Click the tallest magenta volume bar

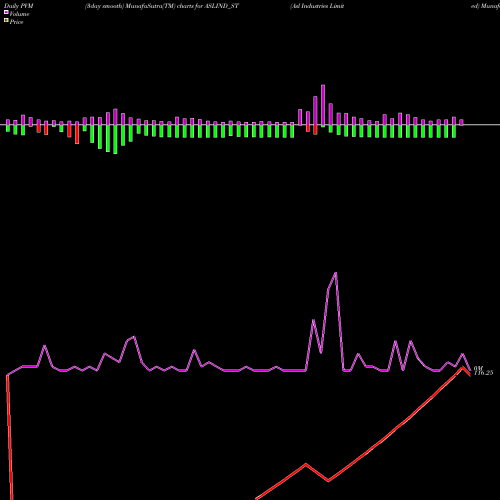point(323,106)
